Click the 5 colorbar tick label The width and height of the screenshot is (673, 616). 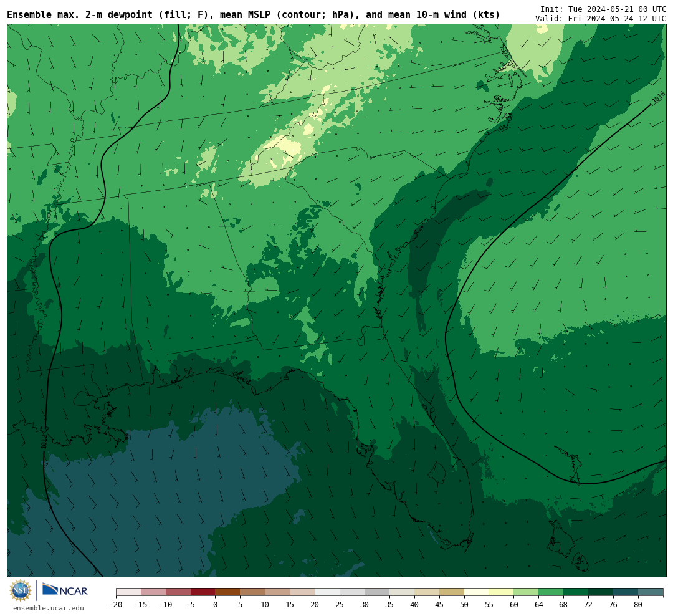241,605
